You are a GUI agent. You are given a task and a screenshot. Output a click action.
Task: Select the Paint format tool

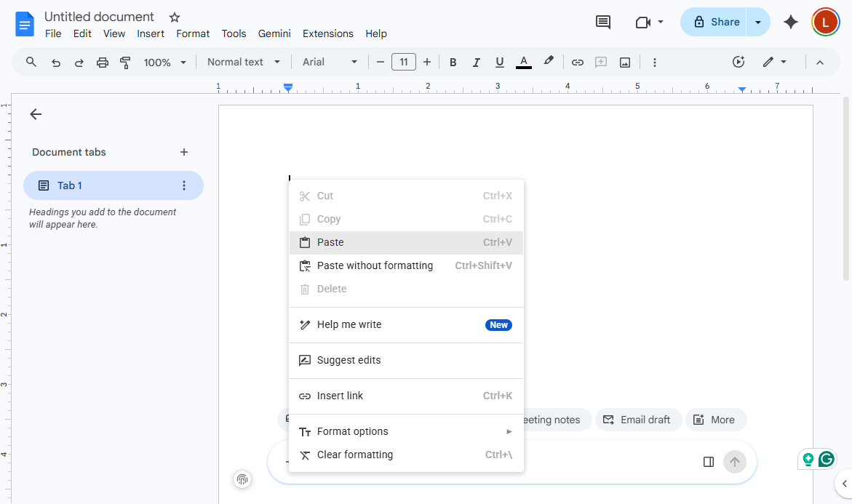coord(125,62)
